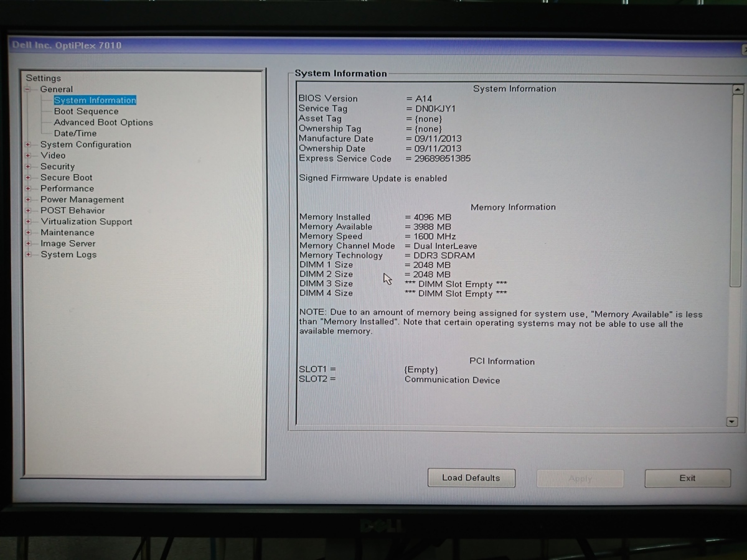The image size is (747, 560).
Task: Click the greyed-out Apply button
Action: (580, 478)
